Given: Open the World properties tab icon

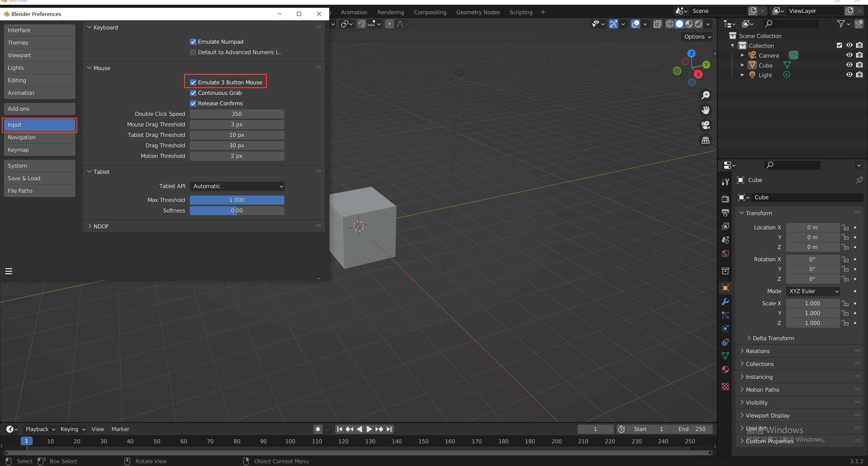Looking at the screenshot, I should point(725,253).
